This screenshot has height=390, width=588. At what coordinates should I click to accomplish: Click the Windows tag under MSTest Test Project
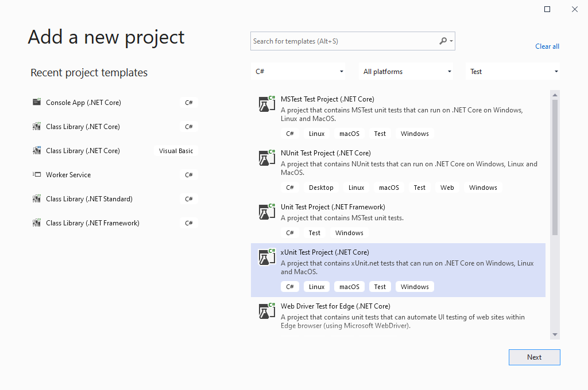tap(415, 134)
